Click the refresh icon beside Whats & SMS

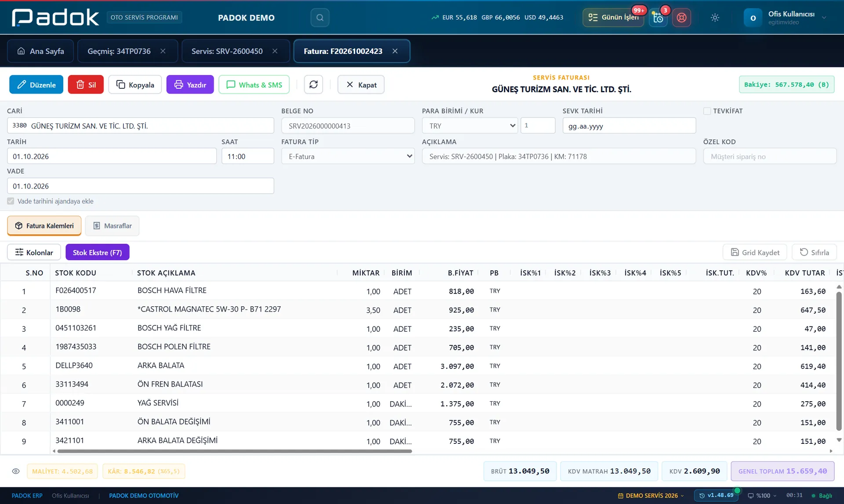(313, 85)
